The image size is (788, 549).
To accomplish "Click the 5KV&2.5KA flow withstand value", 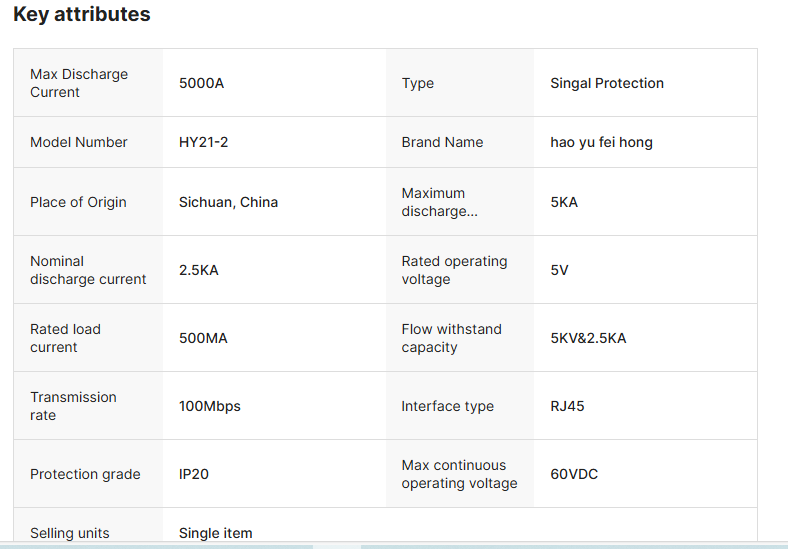I will coord(588,338).
